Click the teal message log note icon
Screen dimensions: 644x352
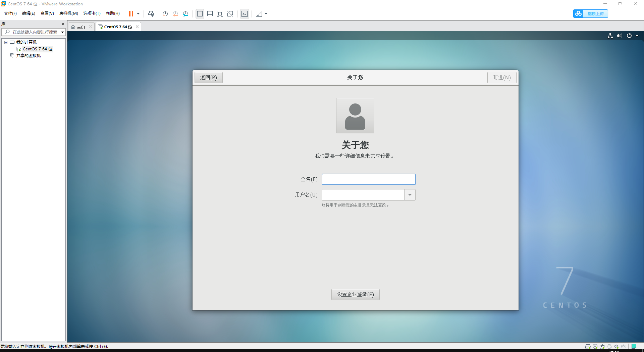634,347
